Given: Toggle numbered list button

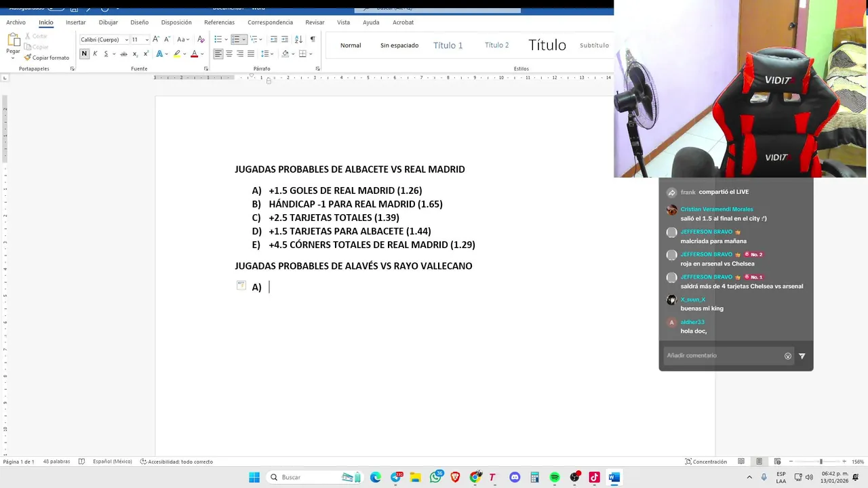Looking at the screenshot, I should (x=236, y=39).
